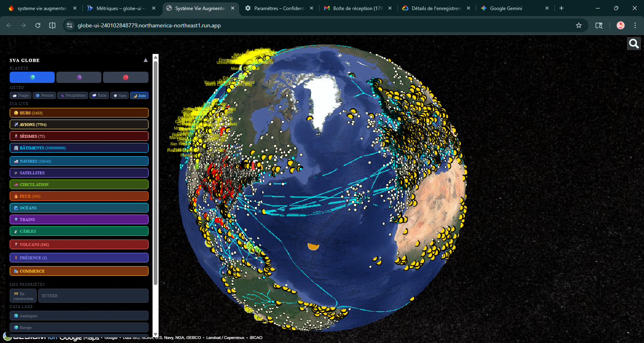Select the red planet button

[126, 77]
